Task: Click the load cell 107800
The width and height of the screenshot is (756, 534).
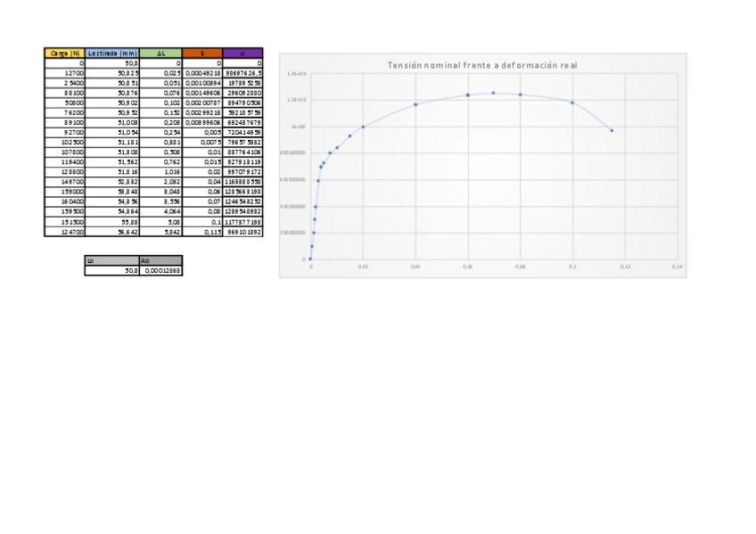Action: click(x=64, y=152)
